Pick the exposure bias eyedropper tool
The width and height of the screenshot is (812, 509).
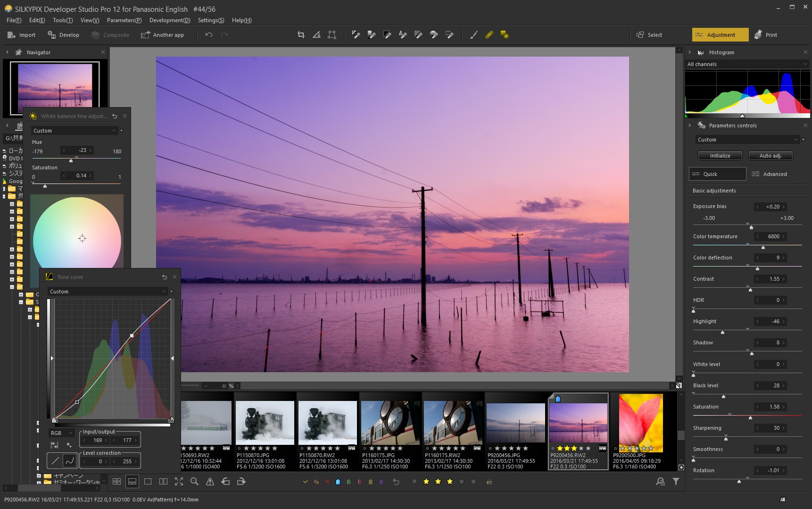[x=356, y=34]
